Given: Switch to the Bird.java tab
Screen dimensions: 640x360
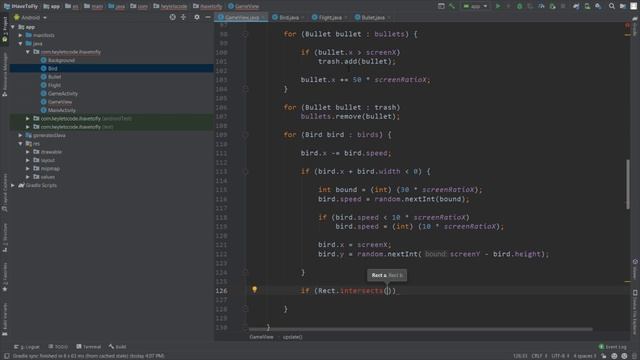Looking at the screenshot, I should click(x=289, y=18).
